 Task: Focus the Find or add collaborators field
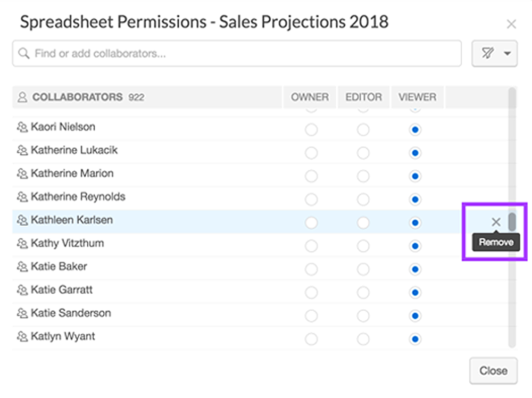239,54
